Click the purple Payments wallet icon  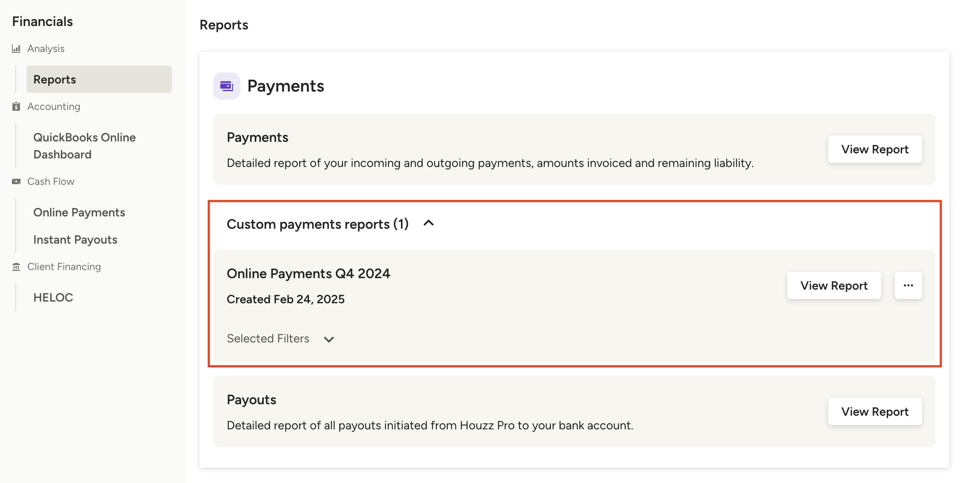pos(227,86)
